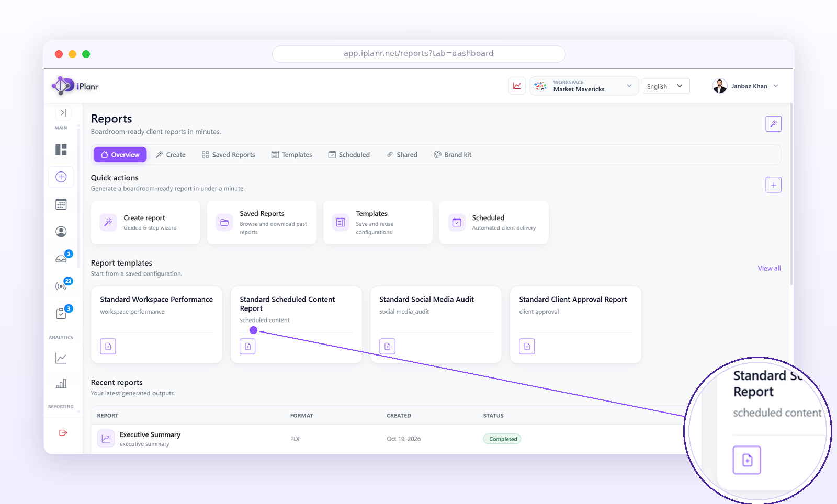Click the folder icon on Saved Reports card
This screenshot has height=504, width=837.
224,222
